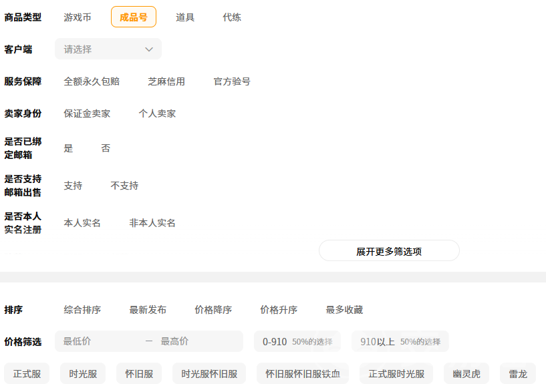The width and height of the screenshot is (546, 392).
Task: Select 本人实名 registration filter
Action: pyautogui.click(x=82, y=223)
